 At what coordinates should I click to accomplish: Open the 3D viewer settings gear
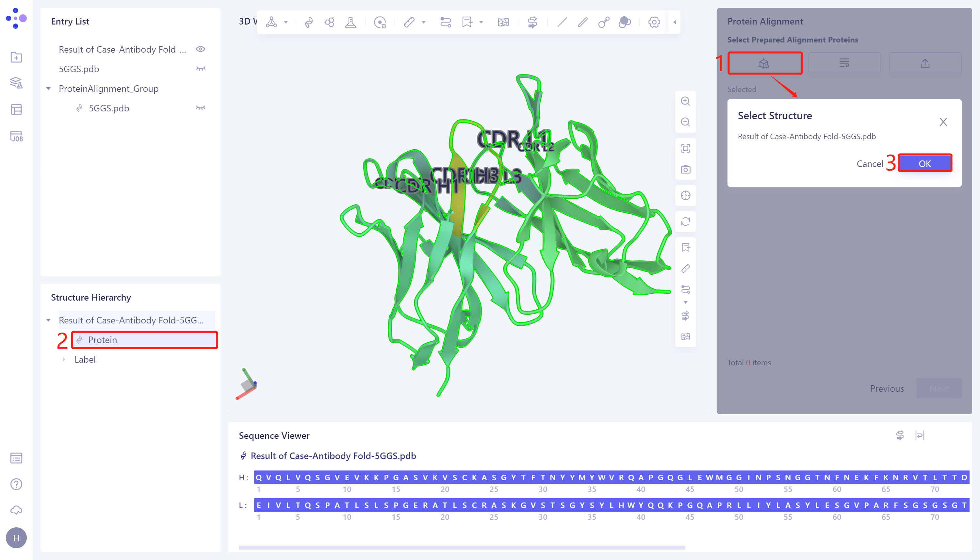[654, 22]
